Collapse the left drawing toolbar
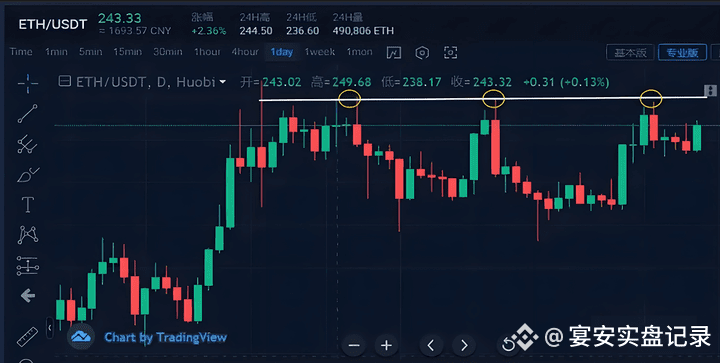 [x=50, y=328]
